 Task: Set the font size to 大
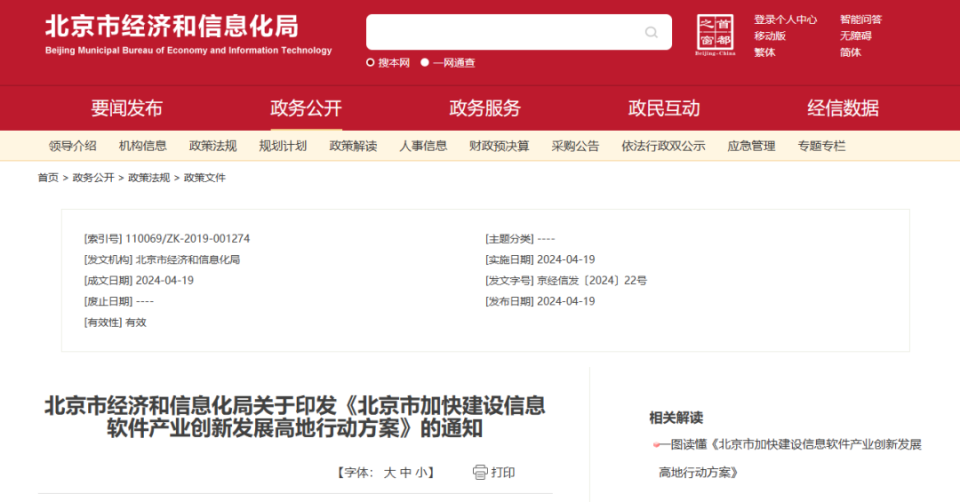click(x=389, y=473)
